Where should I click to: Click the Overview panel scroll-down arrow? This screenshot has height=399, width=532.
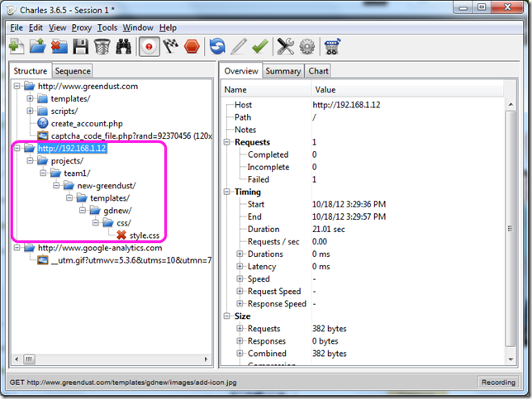(x=511, y=359)
